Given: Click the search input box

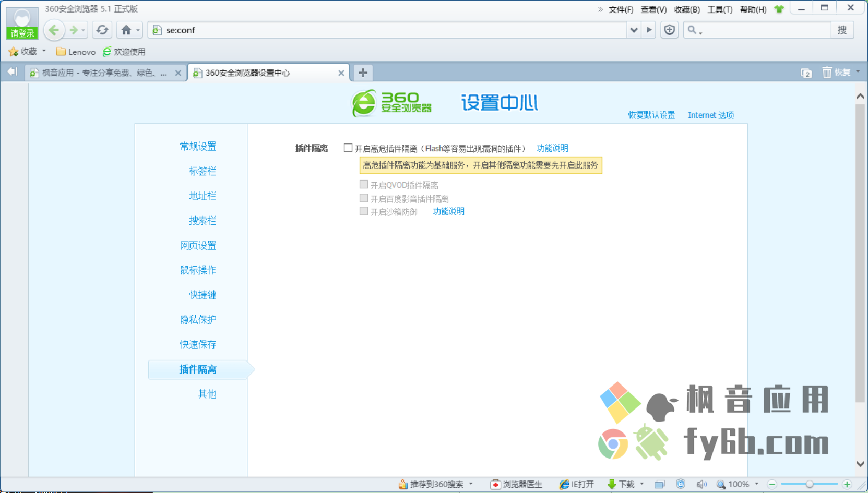Looking at the screenshot, I should (766, 30).
